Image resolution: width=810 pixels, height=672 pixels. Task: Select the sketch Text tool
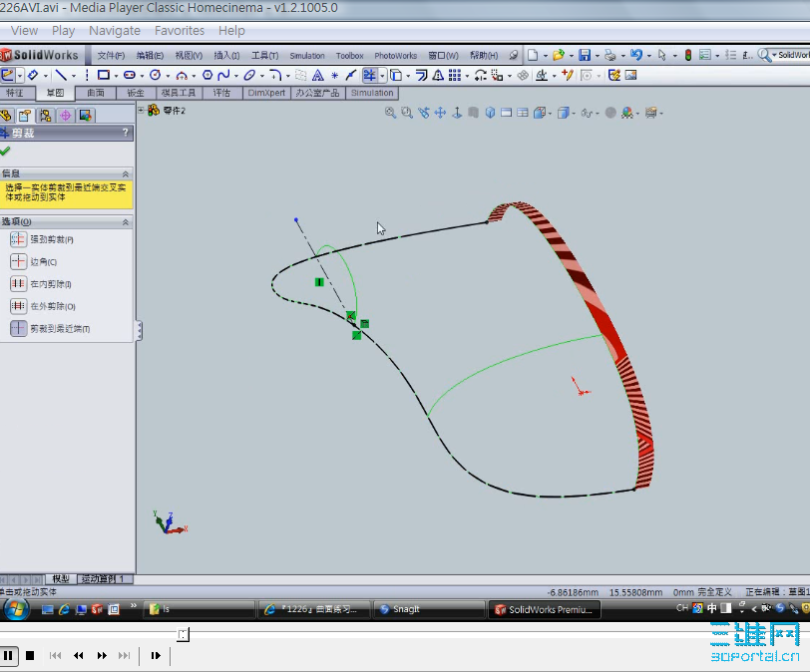(317, 76)
